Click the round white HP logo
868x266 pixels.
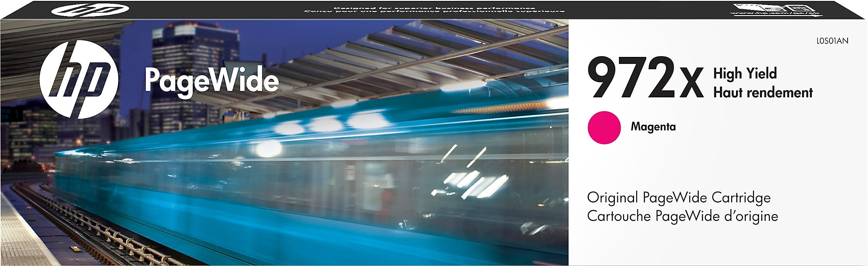click(x=79, y=80)
